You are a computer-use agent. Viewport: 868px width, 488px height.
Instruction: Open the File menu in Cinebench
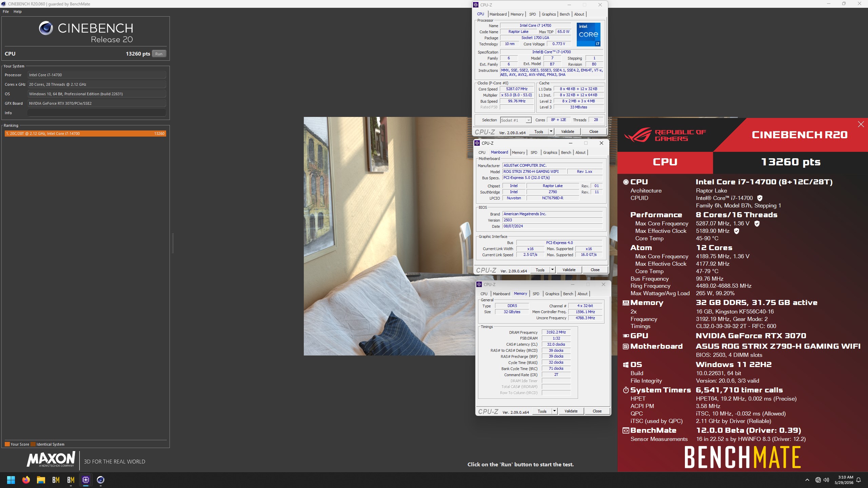tap(6, 12)
